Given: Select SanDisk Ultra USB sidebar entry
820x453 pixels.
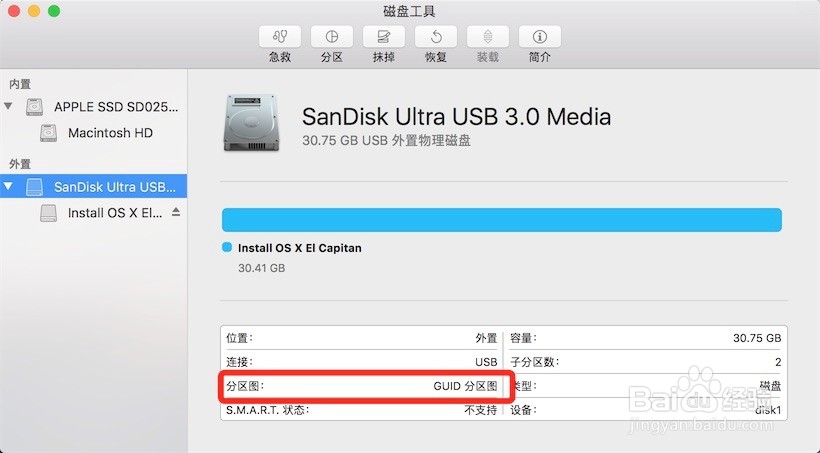Looking at the screenshot, I should point(114,186).
